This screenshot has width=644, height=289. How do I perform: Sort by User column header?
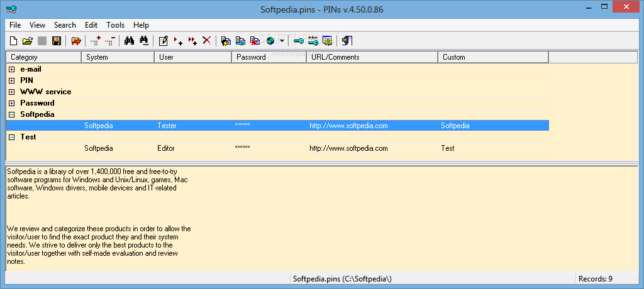click(x=193, y=57)
